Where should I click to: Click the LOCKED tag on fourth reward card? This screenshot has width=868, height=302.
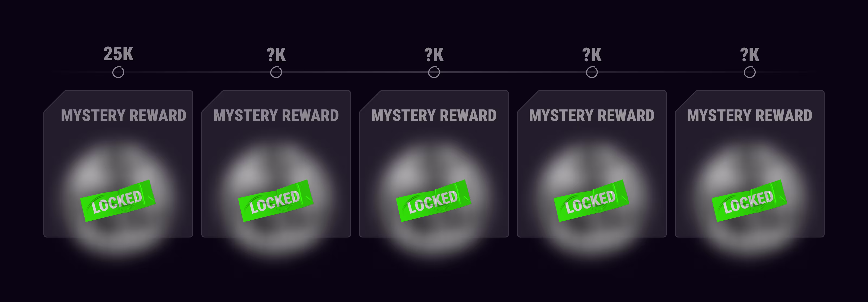[x=591, y=201]
